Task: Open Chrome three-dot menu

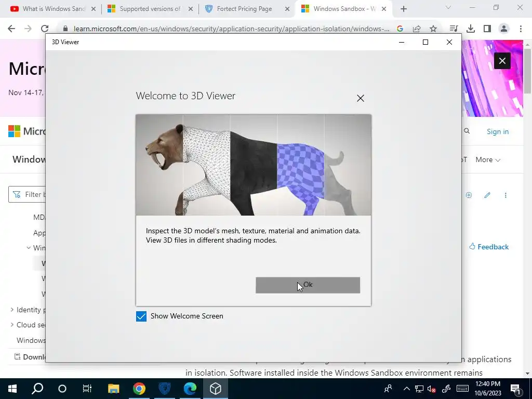Action: pos(521,29)
